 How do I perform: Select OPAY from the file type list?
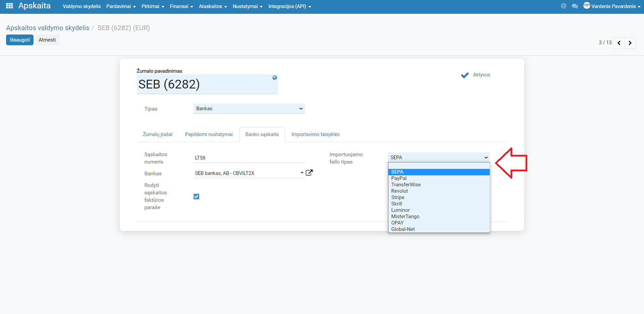point(439,223)
